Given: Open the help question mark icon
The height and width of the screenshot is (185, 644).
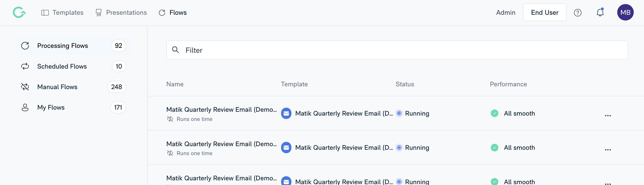Looking at the screenshot, I should coord(577,13).
